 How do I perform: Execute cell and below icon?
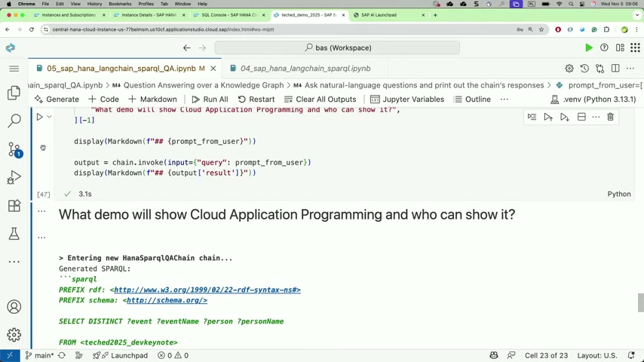pos(564,117)
